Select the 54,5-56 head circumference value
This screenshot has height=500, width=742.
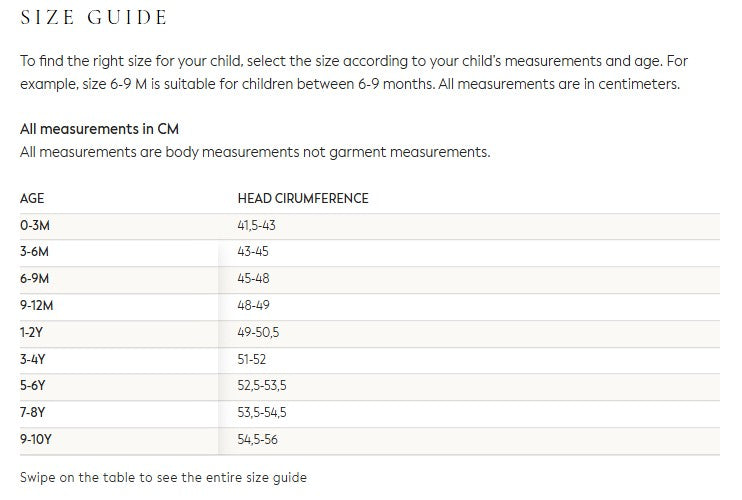(x=258, y=439)
